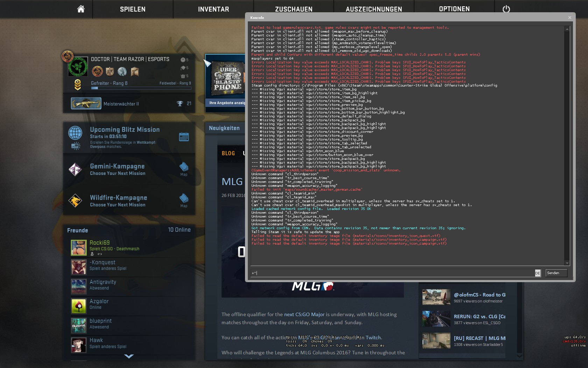Click the console command input field
The width and height of the screenshot is (588, 368).
[x=392, y=273]
